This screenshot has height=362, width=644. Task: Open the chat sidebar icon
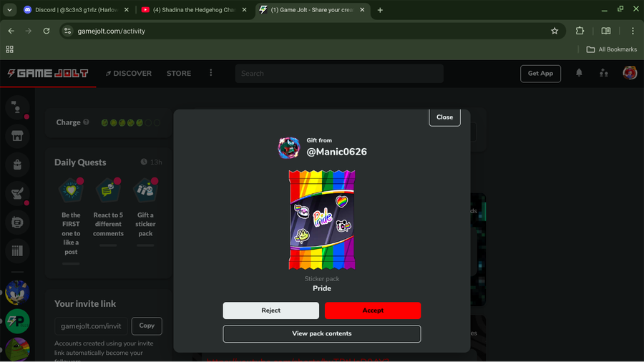click(x=17, y=107)
